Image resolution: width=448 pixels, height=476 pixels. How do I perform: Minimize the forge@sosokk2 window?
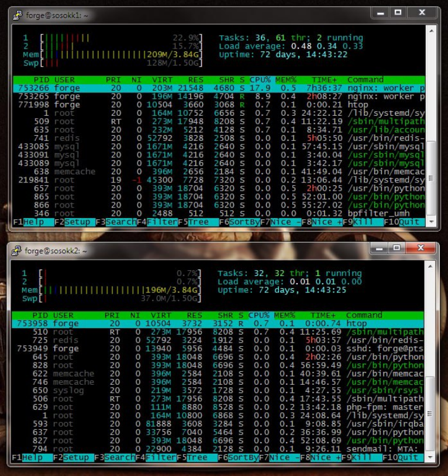379,248
